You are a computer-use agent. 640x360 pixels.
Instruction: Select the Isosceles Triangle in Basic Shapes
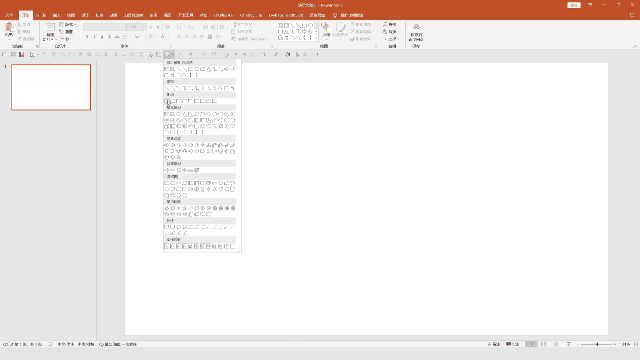coord(184,114)
